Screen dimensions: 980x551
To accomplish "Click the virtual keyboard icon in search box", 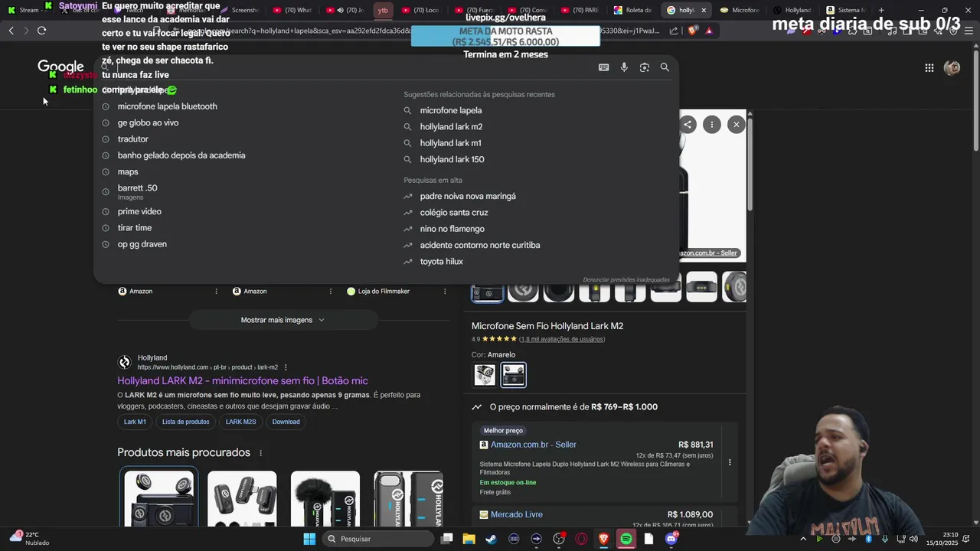I will 603,67.
